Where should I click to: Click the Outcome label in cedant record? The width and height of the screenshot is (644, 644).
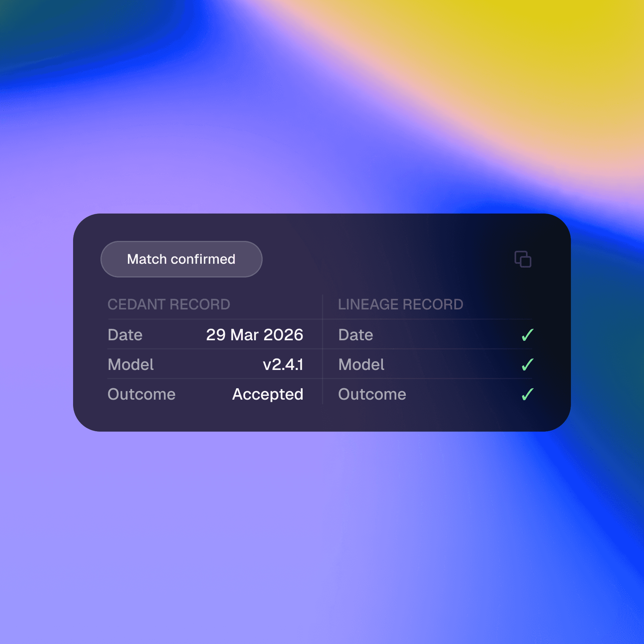142,394
